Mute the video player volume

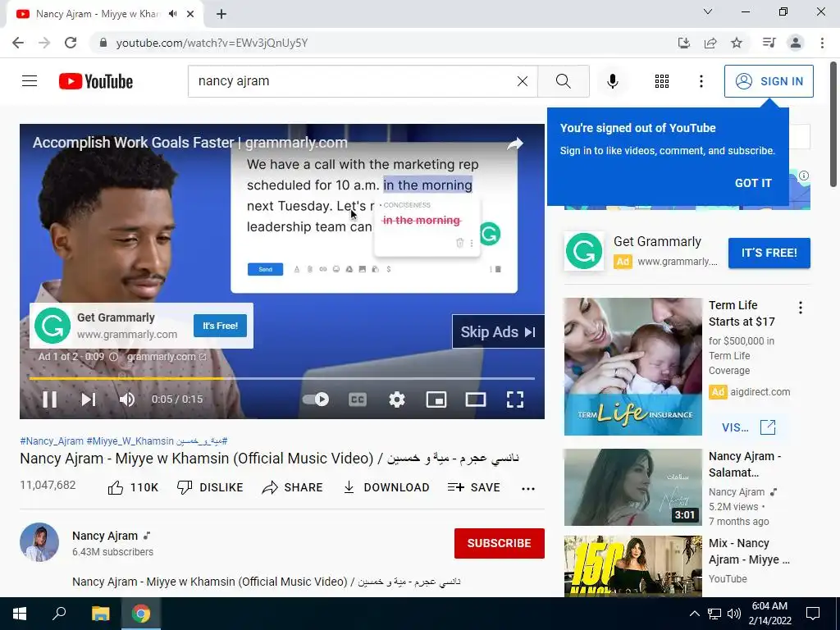127,399
